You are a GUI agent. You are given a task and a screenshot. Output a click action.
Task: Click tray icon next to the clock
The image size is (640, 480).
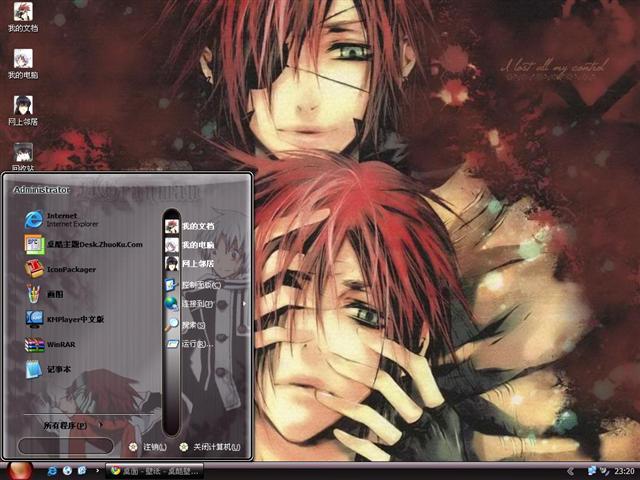tap(604, 471)
